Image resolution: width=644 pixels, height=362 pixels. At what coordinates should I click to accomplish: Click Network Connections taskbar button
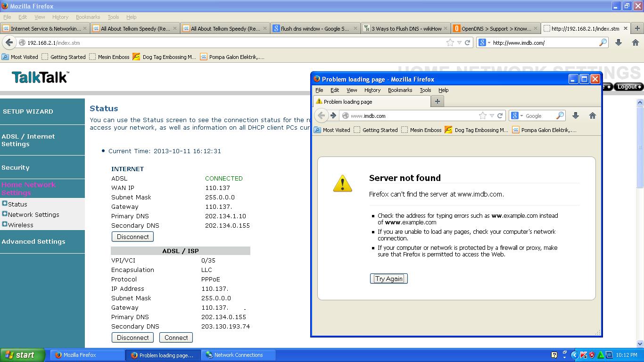239,355
